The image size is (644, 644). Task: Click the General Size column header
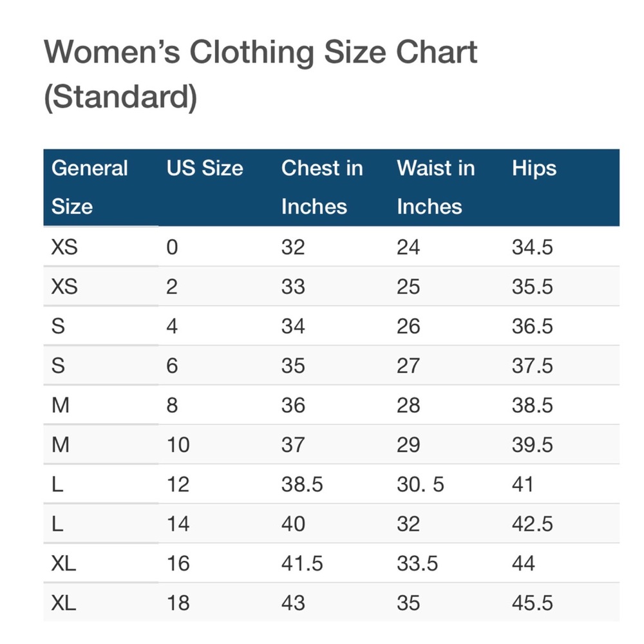tap(90, 187)
